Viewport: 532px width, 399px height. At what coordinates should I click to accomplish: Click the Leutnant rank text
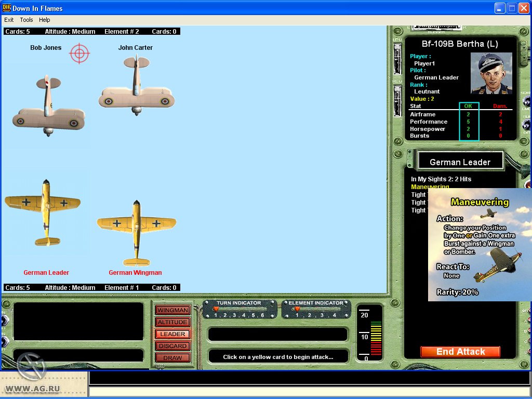coord(427,91)
